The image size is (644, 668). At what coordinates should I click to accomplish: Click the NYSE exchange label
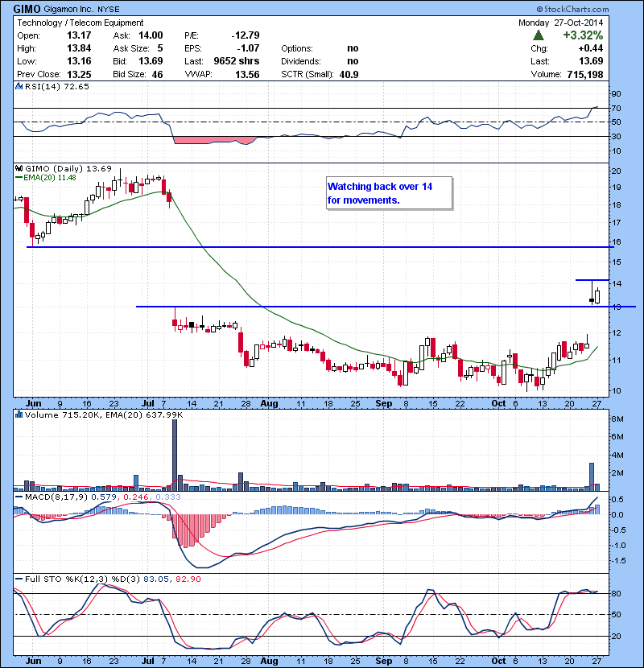108,10
